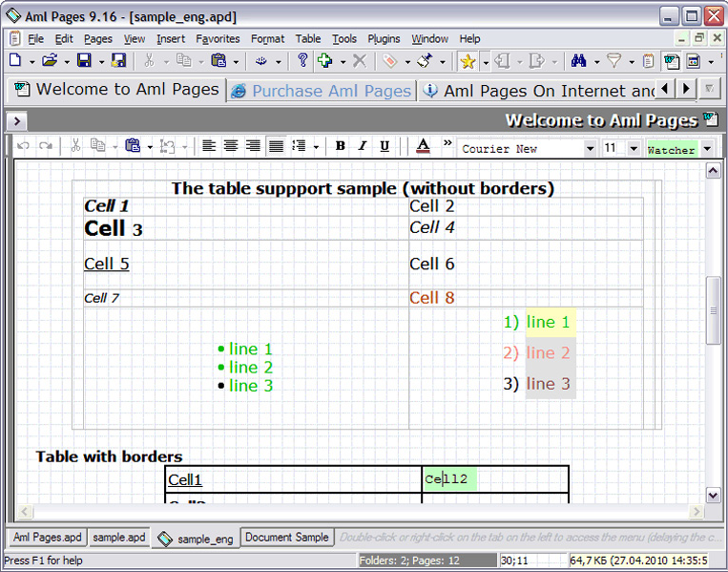Open the Favorites menu
This screenshot has width=728, height=572.
pyautogui.click(x=218, y=39)
